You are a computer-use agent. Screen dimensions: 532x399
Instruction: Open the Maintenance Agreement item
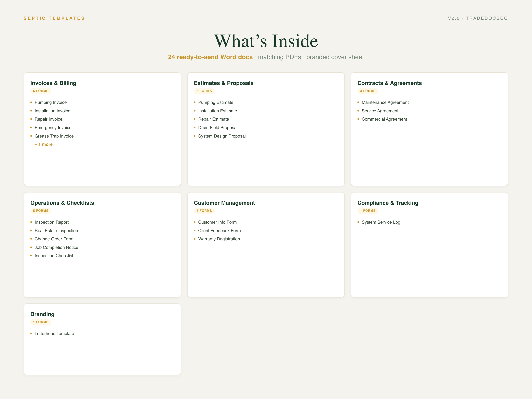click(385, 102)
